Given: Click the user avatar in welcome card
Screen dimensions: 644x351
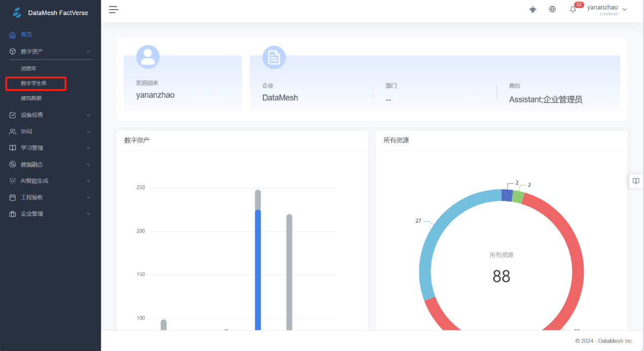Looking at the screenshot, I should [x=148, y=57].
